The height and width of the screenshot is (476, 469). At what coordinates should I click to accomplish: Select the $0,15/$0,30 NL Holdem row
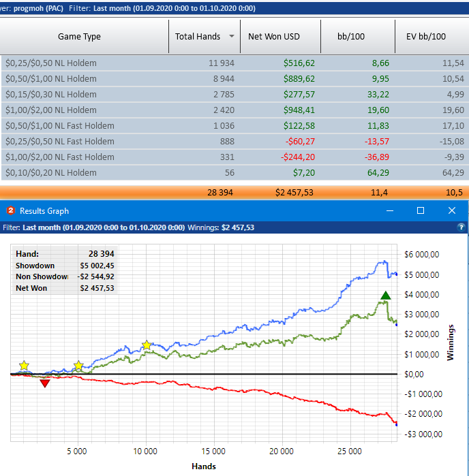pos(235,95)
